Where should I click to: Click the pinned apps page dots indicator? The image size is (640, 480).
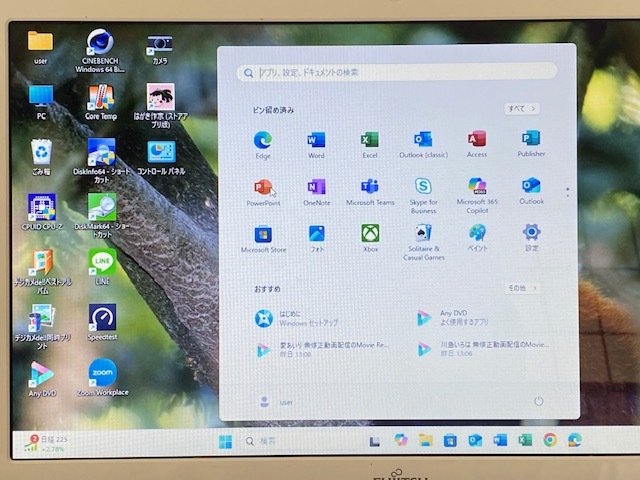(568, 193)
